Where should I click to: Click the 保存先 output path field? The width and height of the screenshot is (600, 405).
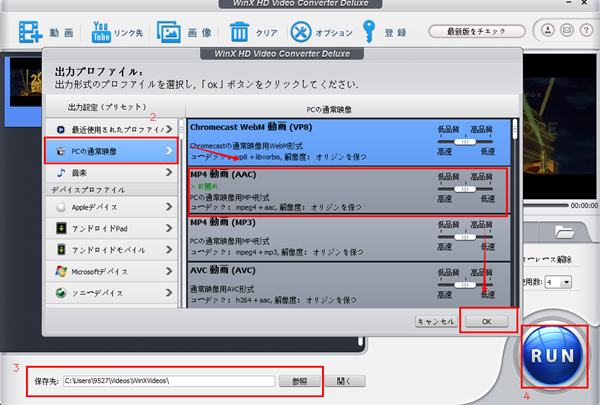coord(169,381)
